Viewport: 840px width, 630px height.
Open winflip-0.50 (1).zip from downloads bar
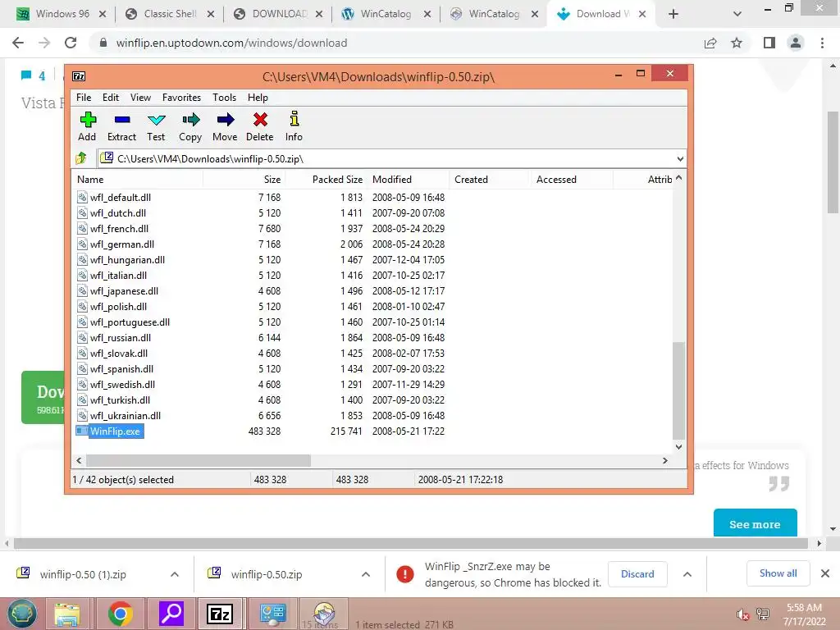pyautogui.click(x=83, y=574)
